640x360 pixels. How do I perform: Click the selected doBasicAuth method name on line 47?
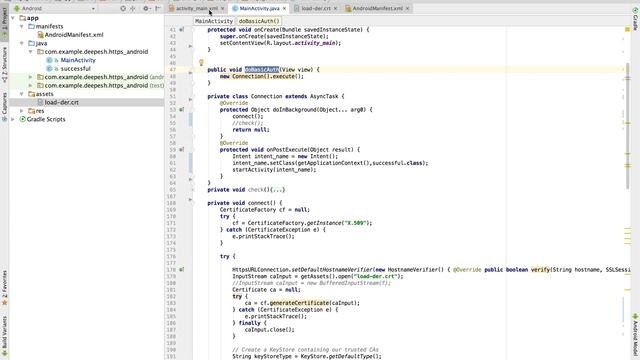click(262, 70)
